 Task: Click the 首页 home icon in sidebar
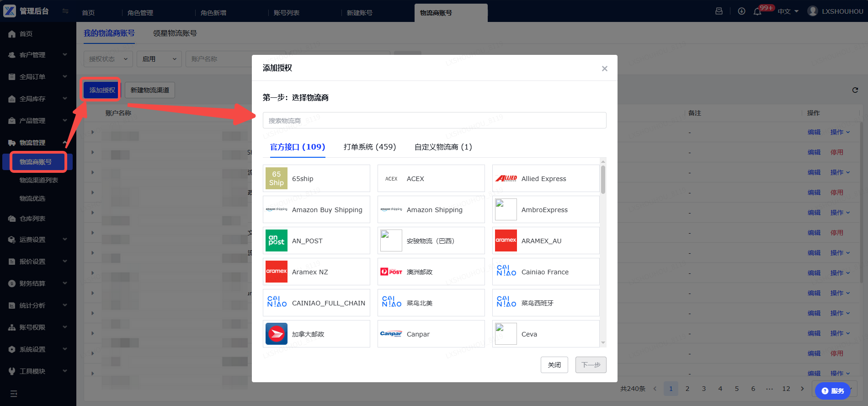[x=12, y=34]
